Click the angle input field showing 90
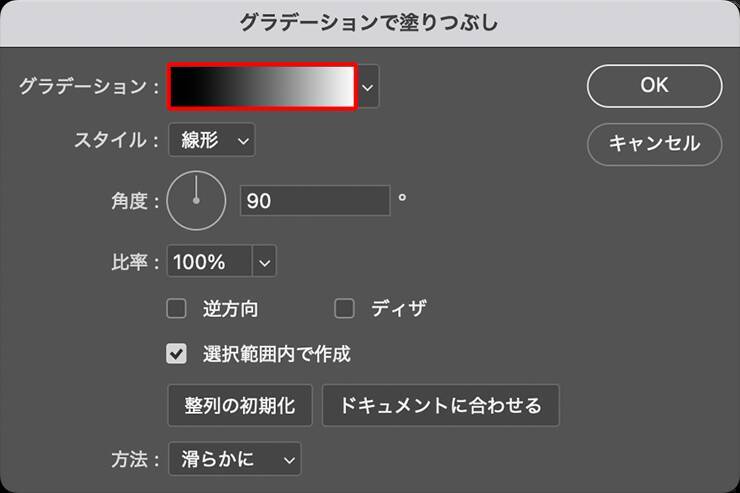Viewport: 740px width, 493px height. pos(314,201)
